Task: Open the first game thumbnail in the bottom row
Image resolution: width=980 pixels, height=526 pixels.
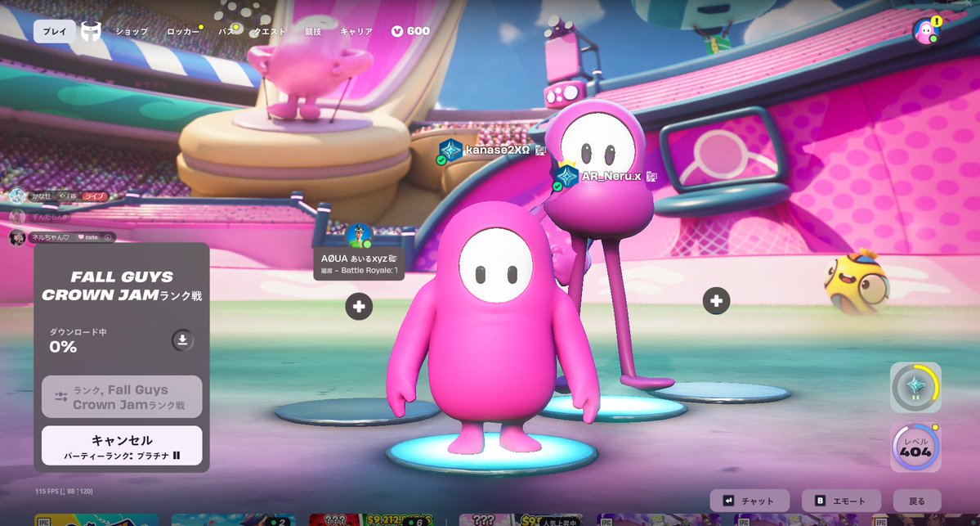Action: click(x=97, y=519)
